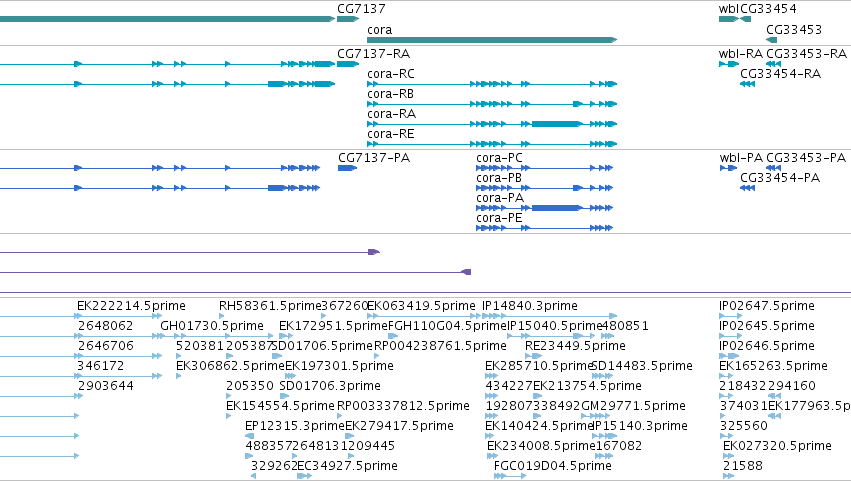Select EST label GH01730.5prime
This screenshot has width=851, height=481.
(212, 326)
